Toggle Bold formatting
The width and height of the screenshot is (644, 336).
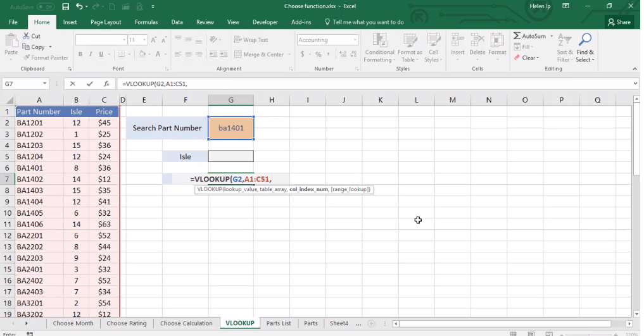(x=80, y=54)
